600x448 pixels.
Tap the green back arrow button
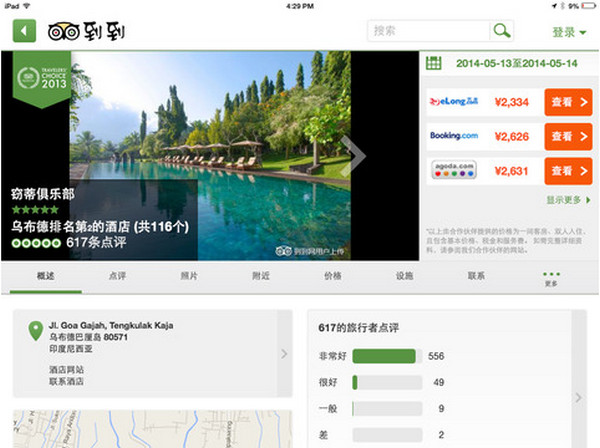pos(23,31)
